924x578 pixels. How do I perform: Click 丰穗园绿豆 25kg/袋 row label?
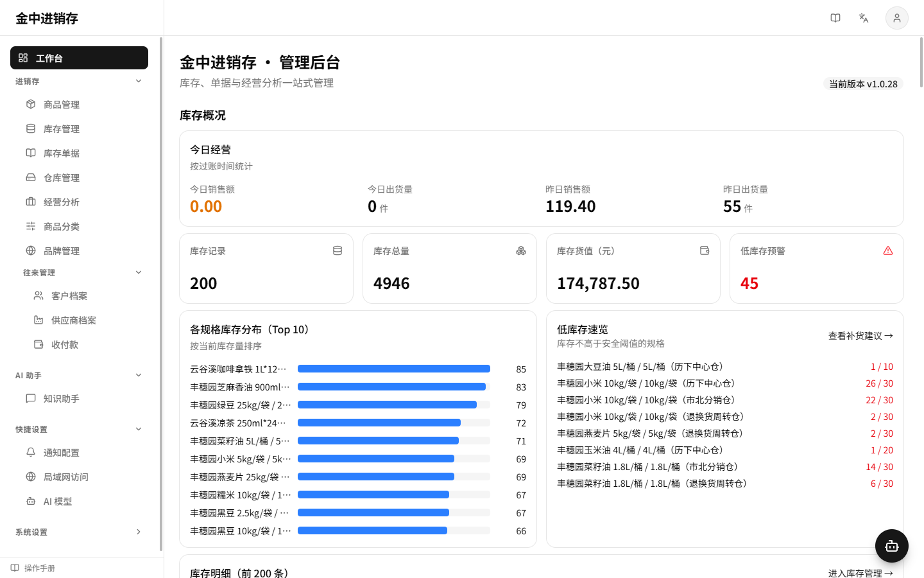pyautogui.click(x=241, y=405)
